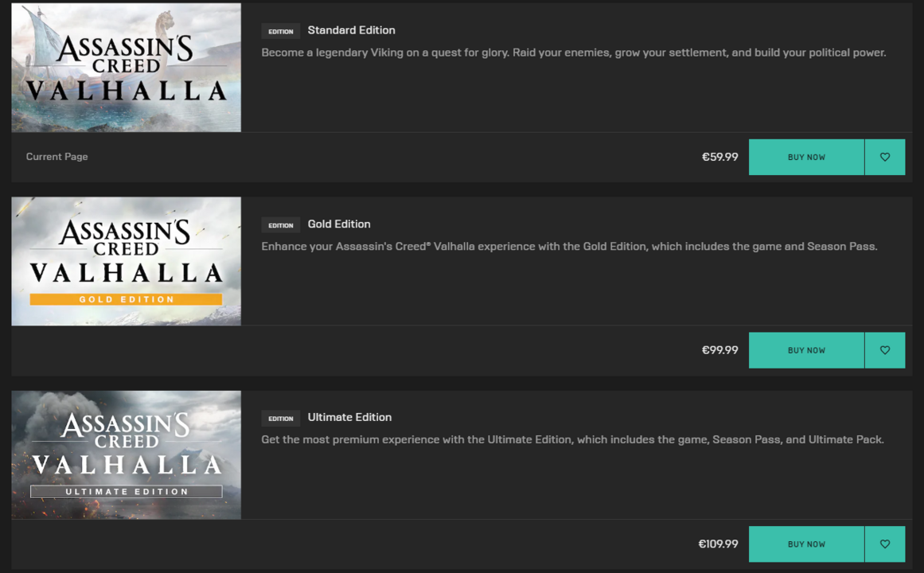Click the EDITION badge next to Standard Edition

click(x=280, y=31)
